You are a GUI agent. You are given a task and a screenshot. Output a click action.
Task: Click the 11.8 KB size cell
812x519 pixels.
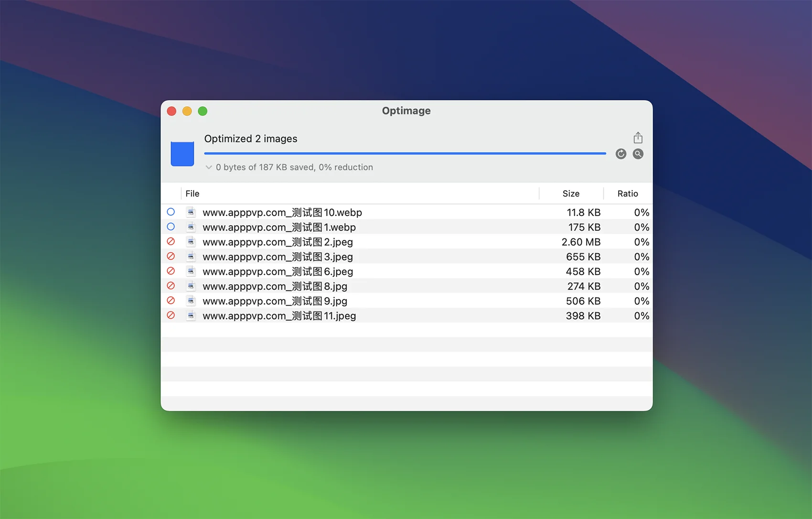(583, 212)
